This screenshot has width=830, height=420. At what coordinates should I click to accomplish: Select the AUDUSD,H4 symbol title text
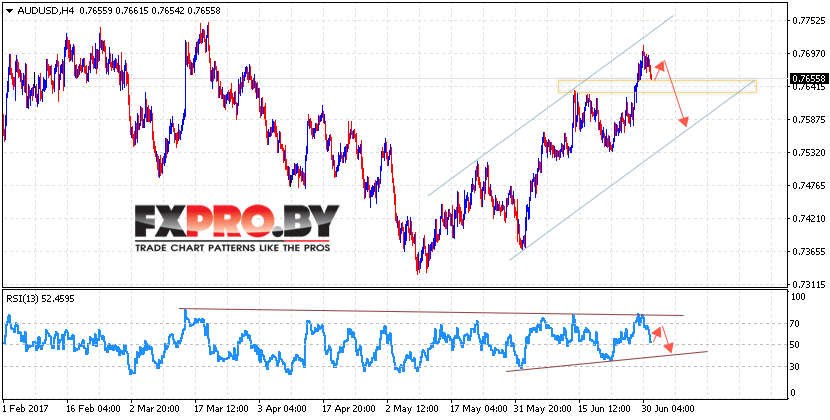45,11
